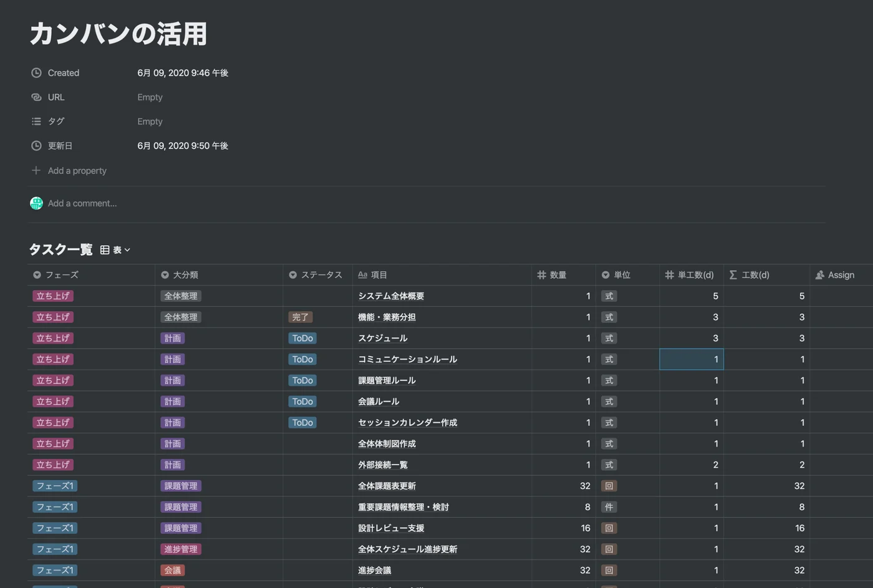Click the 計画 tag in 課題管理ルール row
This screenshot has height=588, width=873.
pyautogui.click(x=173, y=380)
